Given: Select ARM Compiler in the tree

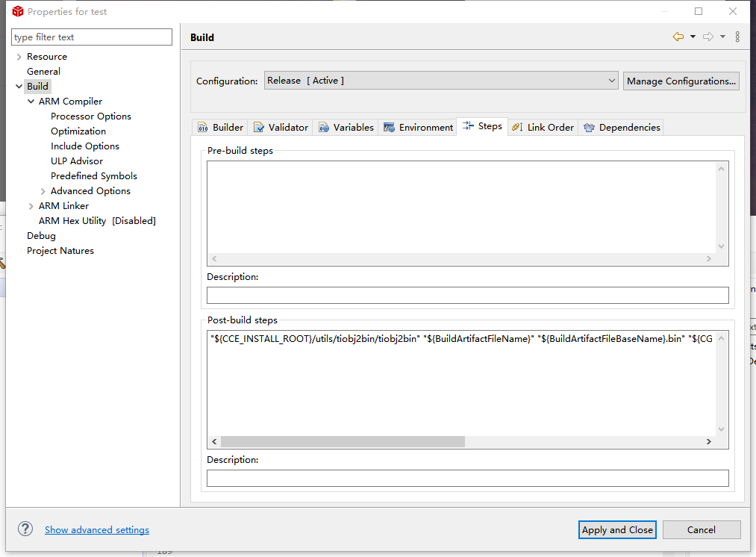Looking at the screenshot, I should tap(70, 102).
